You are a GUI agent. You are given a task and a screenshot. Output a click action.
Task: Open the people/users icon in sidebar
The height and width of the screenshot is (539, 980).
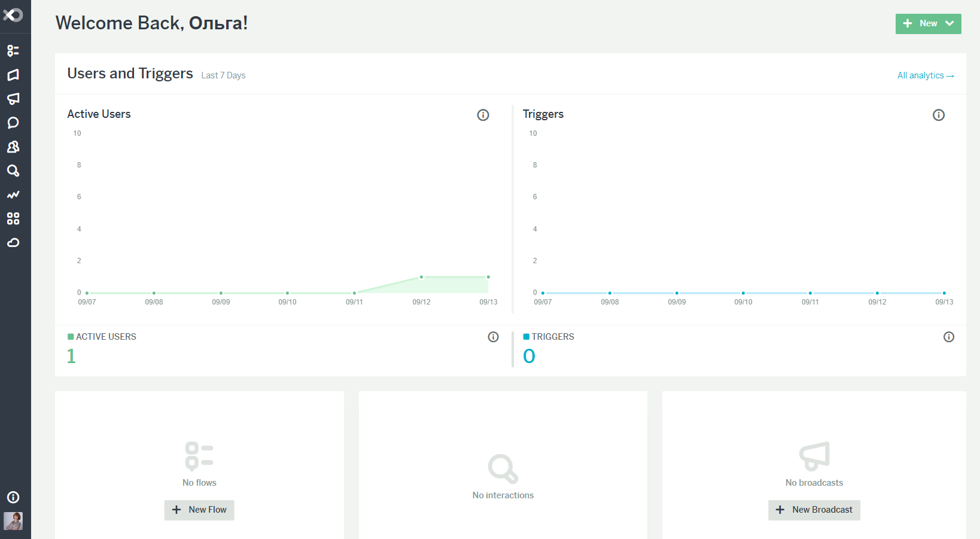[x=13, y=147]
